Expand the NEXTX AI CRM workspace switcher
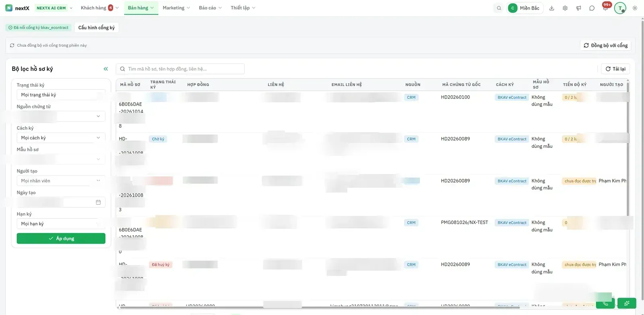 54,8
